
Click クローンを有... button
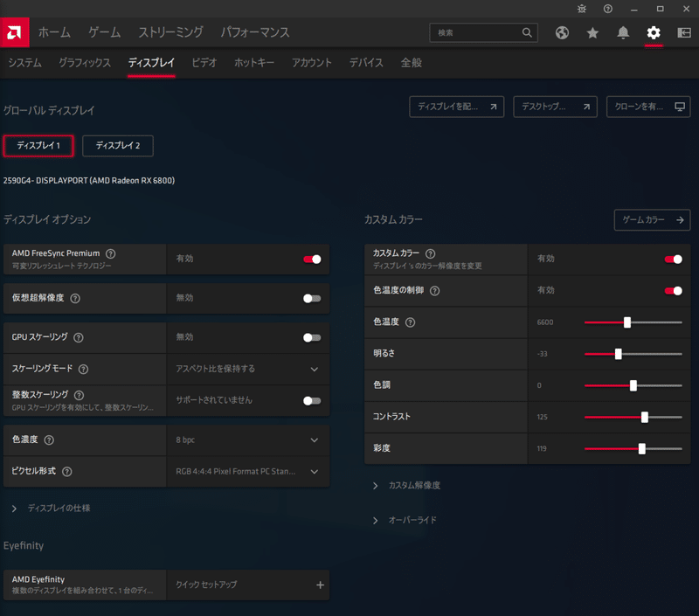tap(648, 107)
